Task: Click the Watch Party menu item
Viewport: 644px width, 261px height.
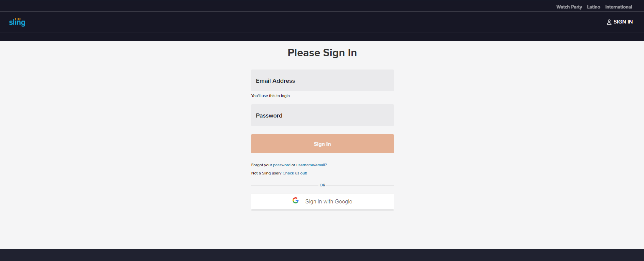Action: point(569,6)
